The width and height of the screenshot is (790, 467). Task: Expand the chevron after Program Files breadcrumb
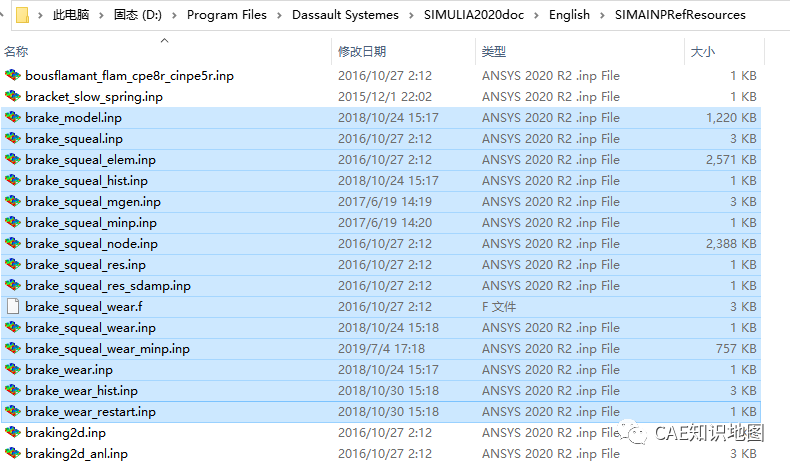(x=279, y=16)
